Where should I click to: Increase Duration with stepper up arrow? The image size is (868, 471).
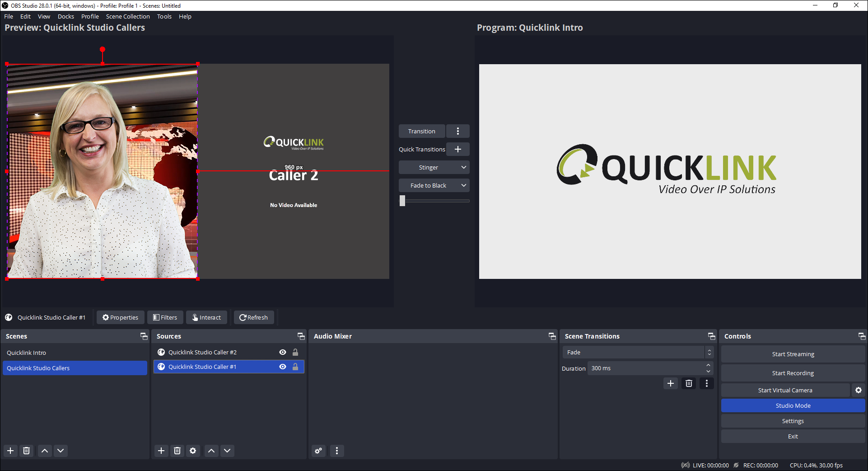pyautogui.click(x=708, y=365)
